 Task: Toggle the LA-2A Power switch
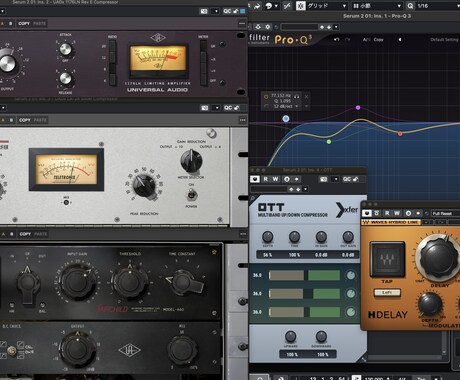tap(191, 195)
